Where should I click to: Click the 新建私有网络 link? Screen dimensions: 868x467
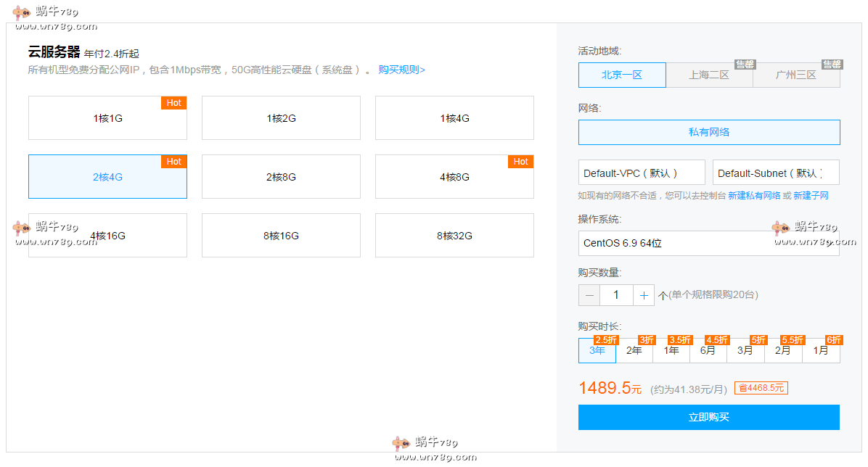pos(754,196)
